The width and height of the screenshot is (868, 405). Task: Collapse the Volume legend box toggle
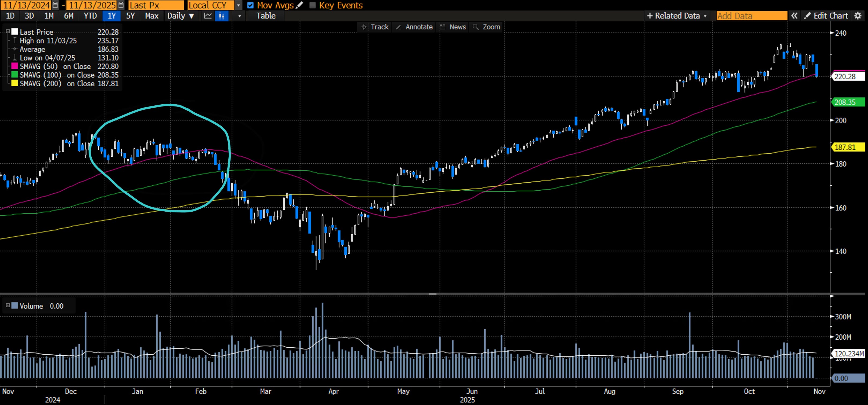click(x=8, y=305)
